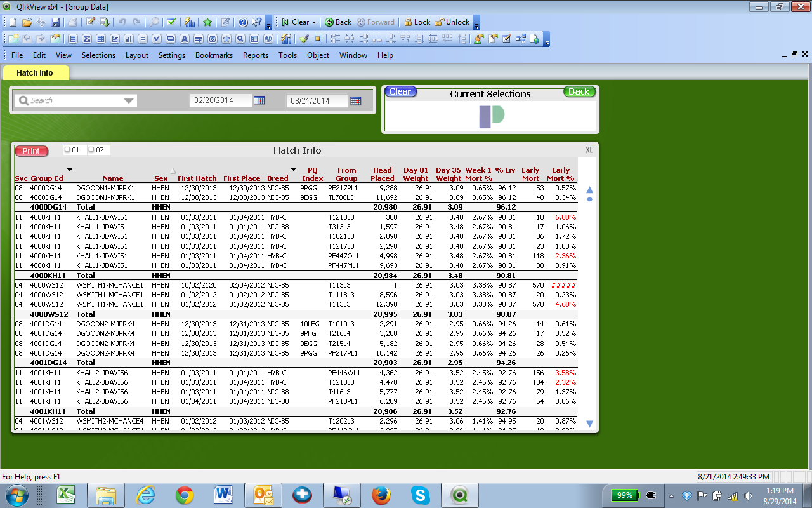Open a document with the folder icon
The width and height of the screenshot is (812, 508).
coord(27,22)
